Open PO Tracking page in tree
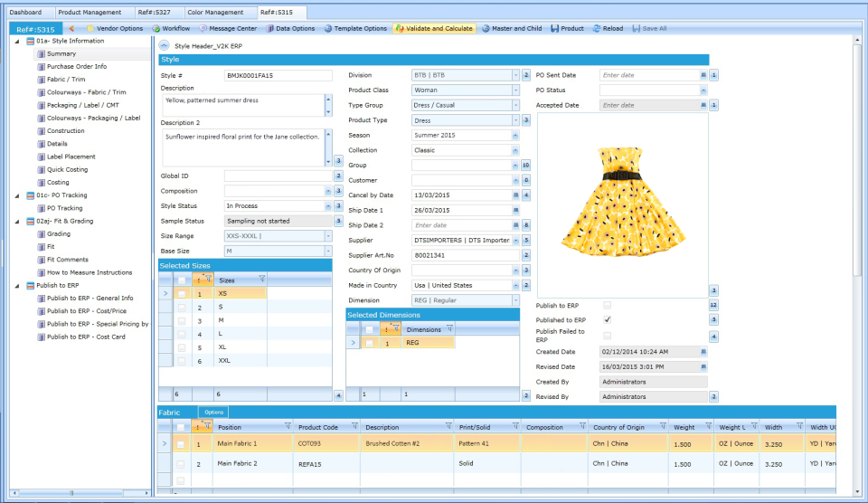Screen dimensions: 868x503 pyautogui.click(x=64, y=208)
